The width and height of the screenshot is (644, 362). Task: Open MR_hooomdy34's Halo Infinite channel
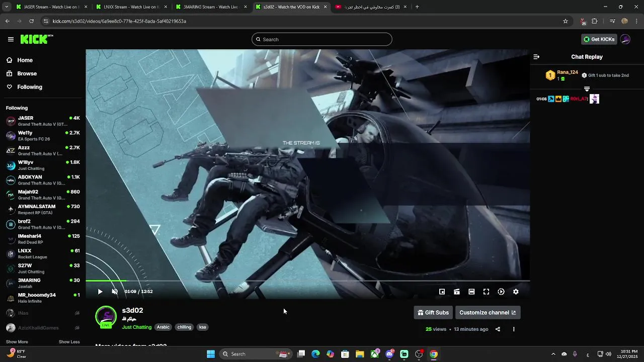coord(43,298)
